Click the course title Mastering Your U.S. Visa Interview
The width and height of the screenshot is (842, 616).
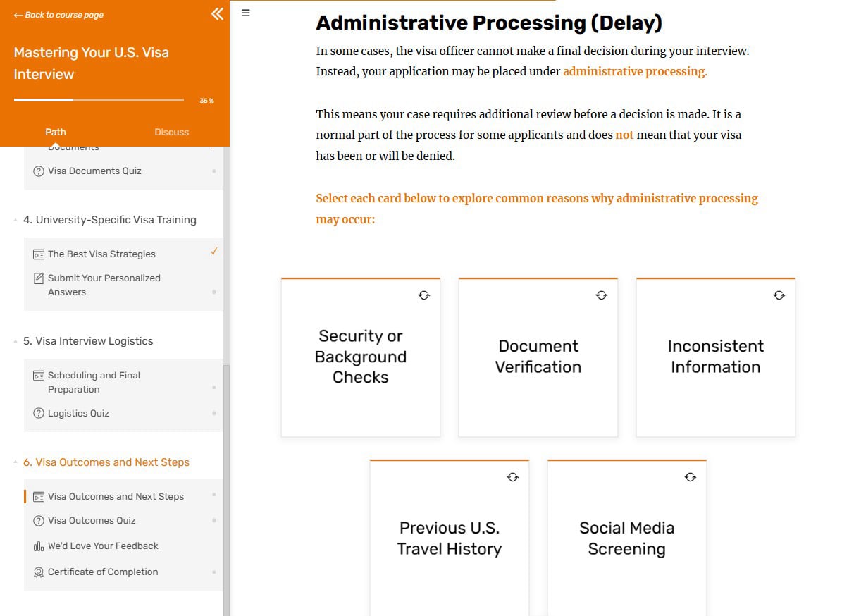click(92, 63)
